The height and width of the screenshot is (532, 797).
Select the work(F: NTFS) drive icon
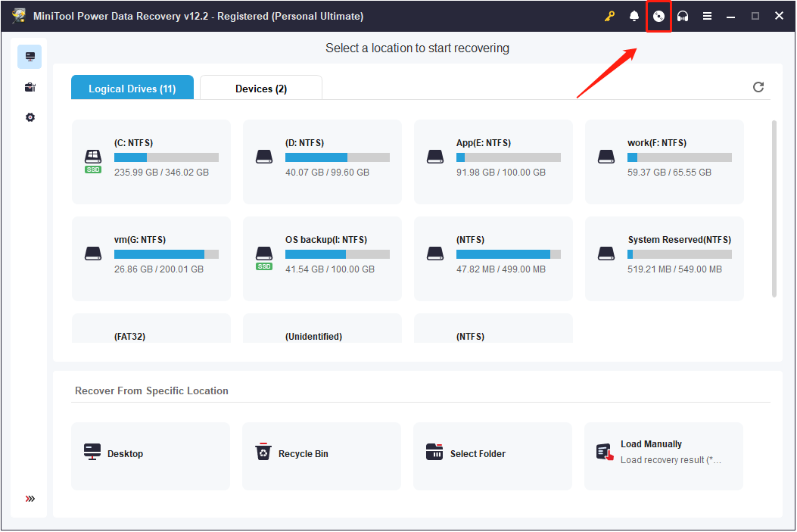606,157
